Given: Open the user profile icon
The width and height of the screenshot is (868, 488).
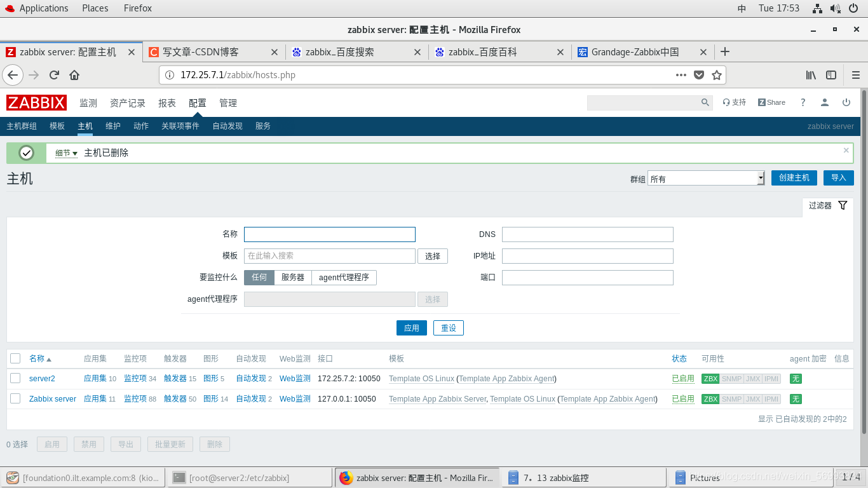Looking at the screenshot, I should (825, 102).
